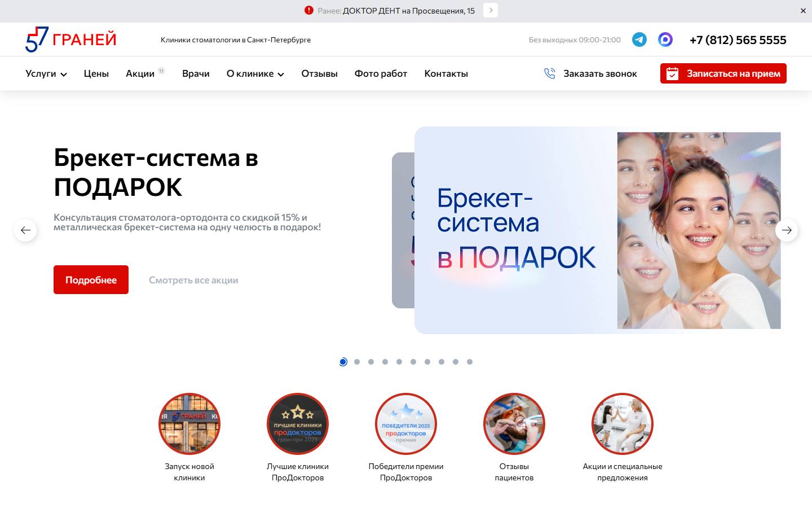812x508 pixels.
Task: Go to next slide with right arrow
Action: click(787, 230)
